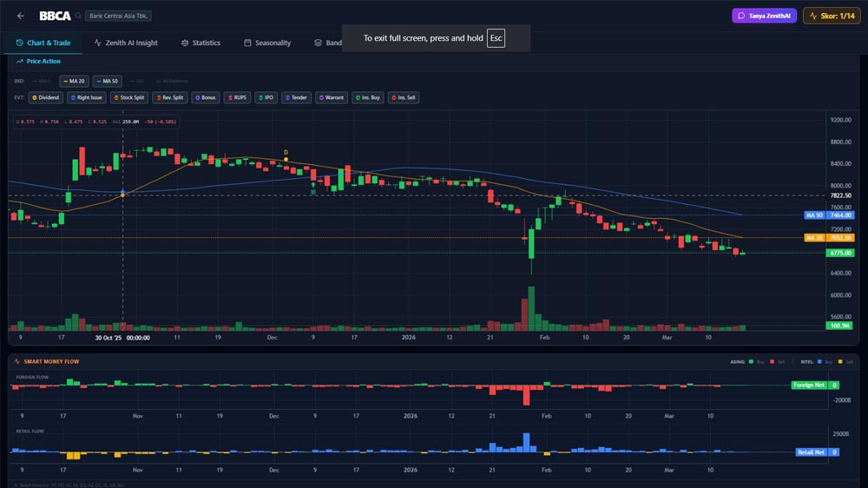The image size is (868, 488).
Task: Toggle the RUPS event filter
Action: click(x=237, y=97)
